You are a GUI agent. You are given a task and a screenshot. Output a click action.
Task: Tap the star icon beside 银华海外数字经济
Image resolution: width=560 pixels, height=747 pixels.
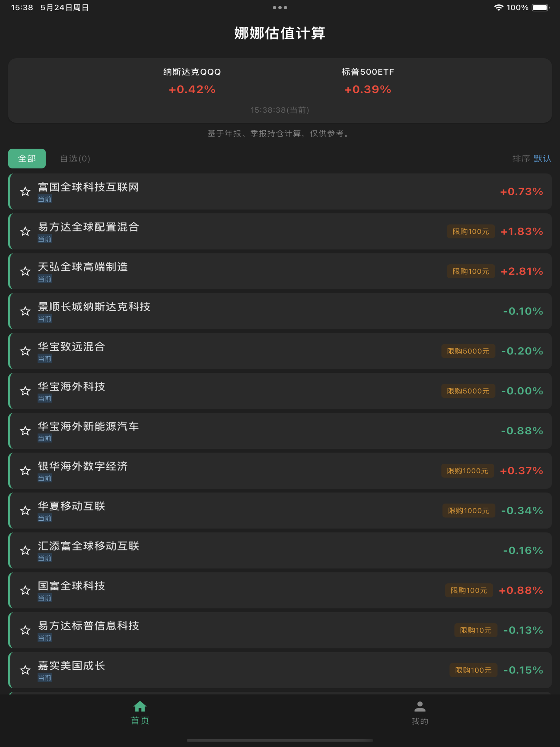tap(25, 470)
